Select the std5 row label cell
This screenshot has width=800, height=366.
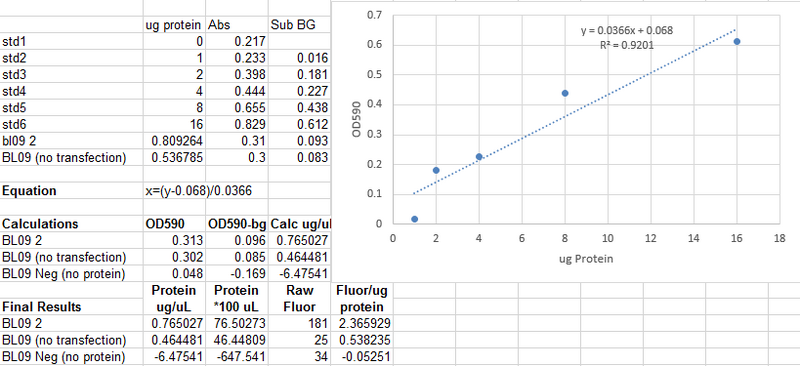(x=71, y=108)
